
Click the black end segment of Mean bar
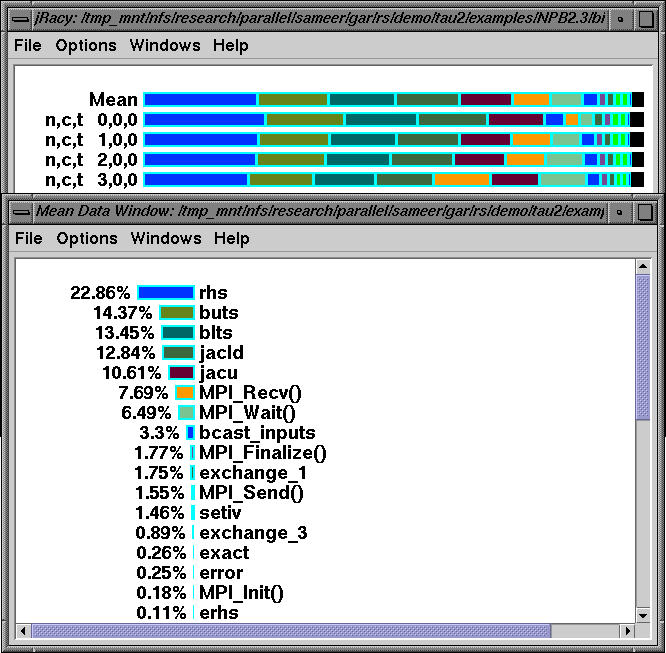click(x=638, y=99)
